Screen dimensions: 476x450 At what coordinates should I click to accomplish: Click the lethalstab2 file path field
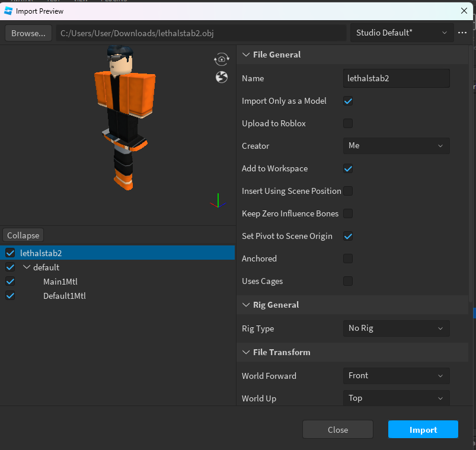point(202,33)
